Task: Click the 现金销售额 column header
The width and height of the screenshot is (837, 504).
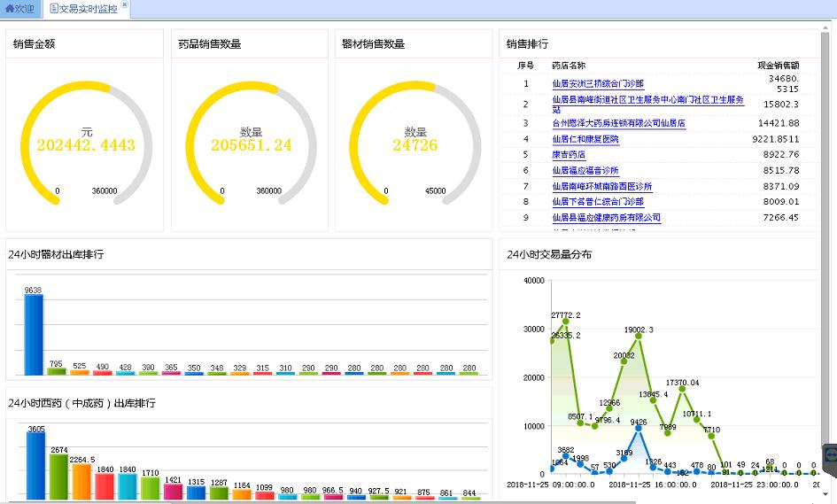Action: 779,66
